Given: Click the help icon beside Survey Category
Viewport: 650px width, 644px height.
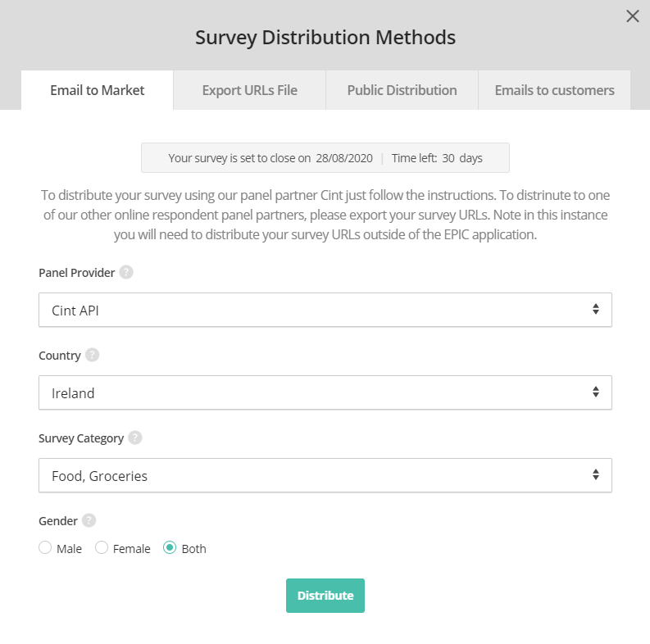Looking at the screenshot, I should click(135, 438).
